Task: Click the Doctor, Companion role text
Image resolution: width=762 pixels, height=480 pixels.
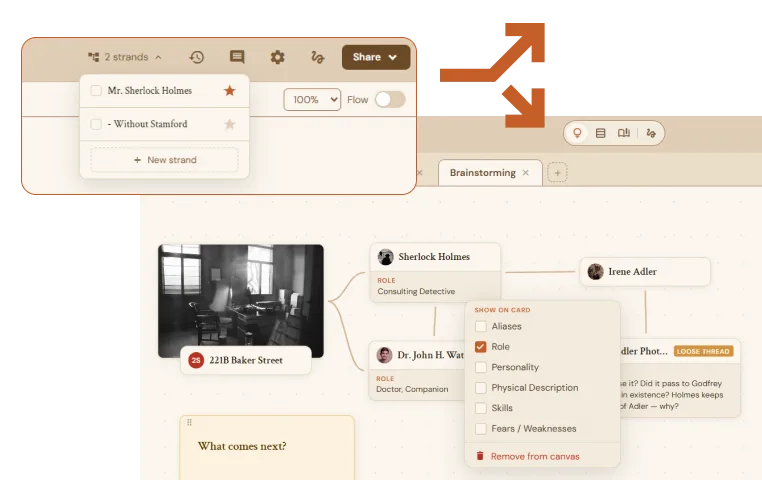Action: [x=412, y=389]
